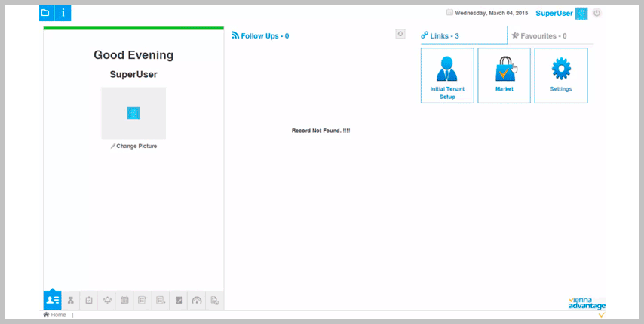The width and height of the screenshot is (644, 324).
Task: Click the Vienna Advantage logo
Action: [587, 304]
